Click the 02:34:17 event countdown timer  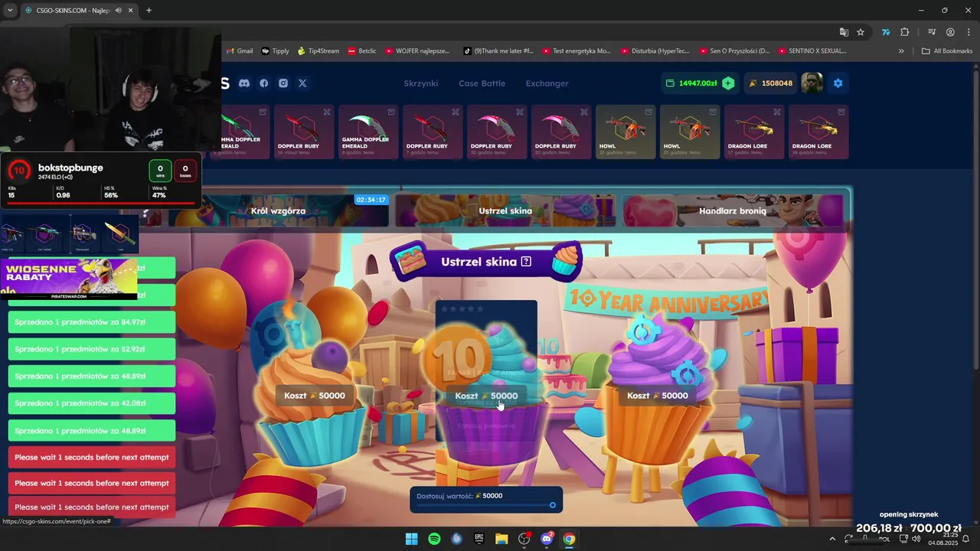tap(371, 200)
